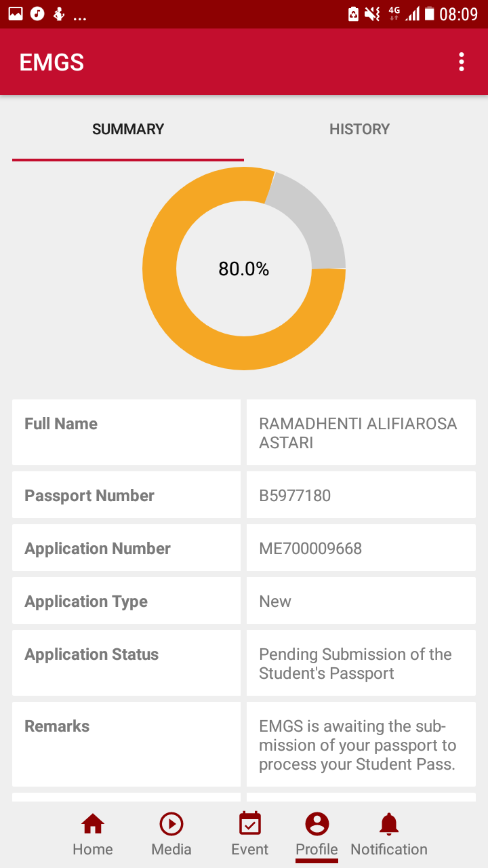Open the Notification bell icon

click(x=389, y=824)
